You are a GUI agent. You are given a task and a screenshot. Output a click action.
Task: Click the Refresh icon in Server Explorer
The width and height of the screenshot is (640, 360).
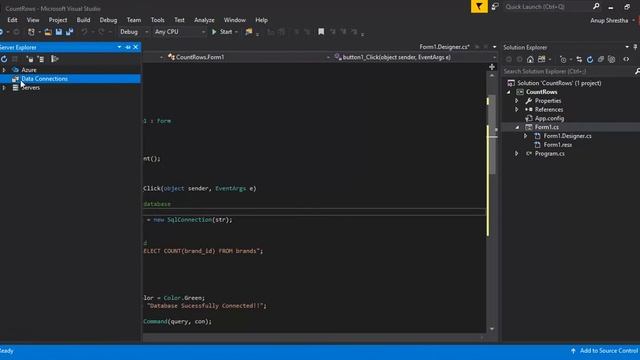click(x=4, y=59)
